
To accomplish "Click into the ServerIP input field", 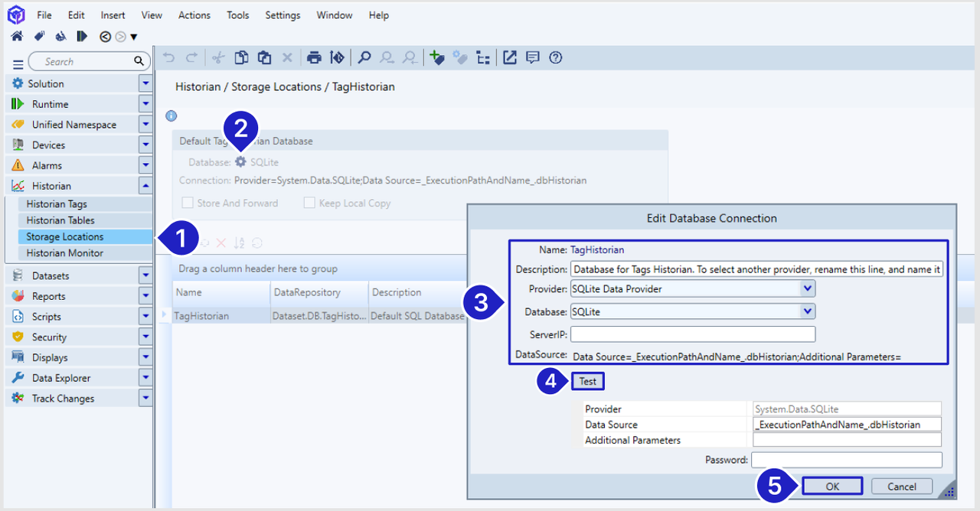I will click(x=692, y=334).
